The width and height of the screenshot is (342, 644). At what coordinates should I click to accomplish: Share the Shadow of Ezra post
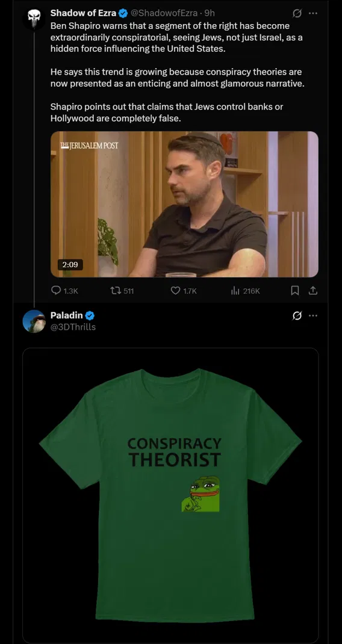(313, 291)
